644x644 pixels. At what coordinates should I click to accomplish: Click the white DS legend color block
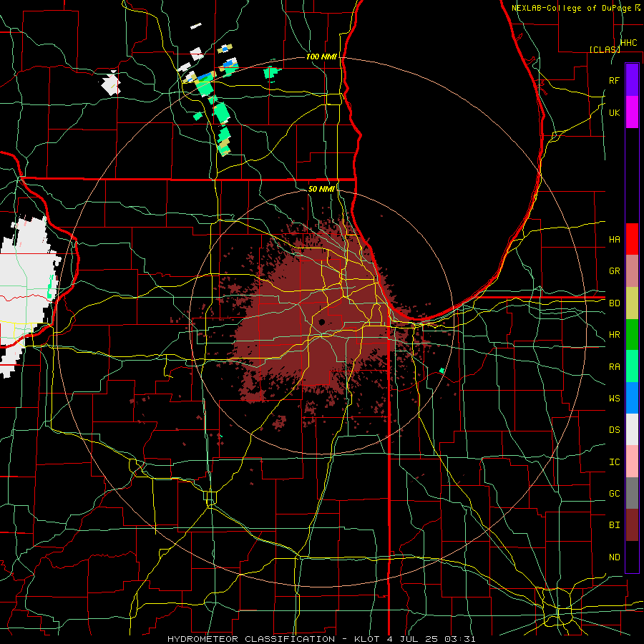pos(632,429)
